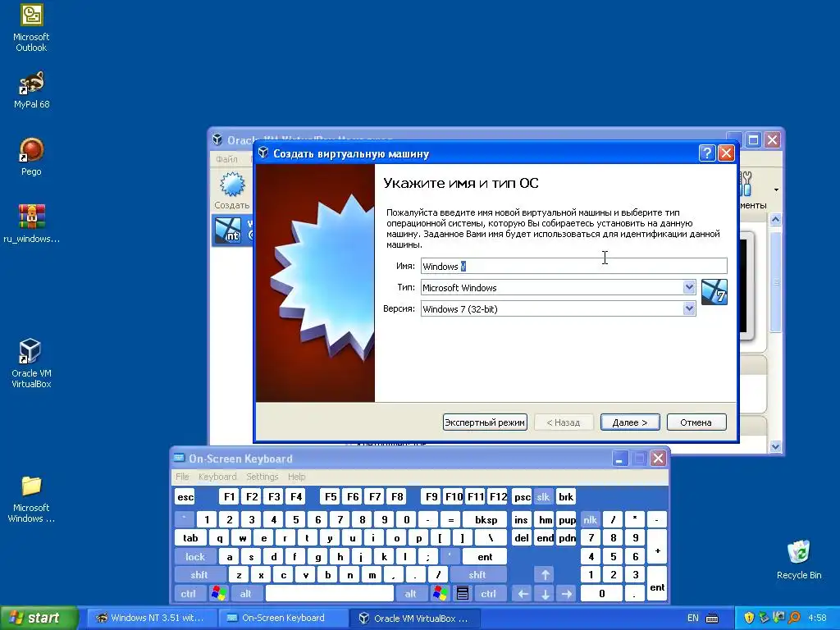Click the tab key on keyboard
This screenshot has width=840, height=630.
[x=190, y=538]
